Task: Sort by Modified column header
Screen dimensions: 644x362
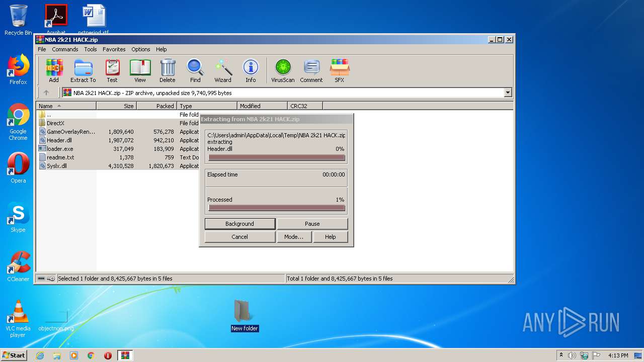Action: click(262, 106)
